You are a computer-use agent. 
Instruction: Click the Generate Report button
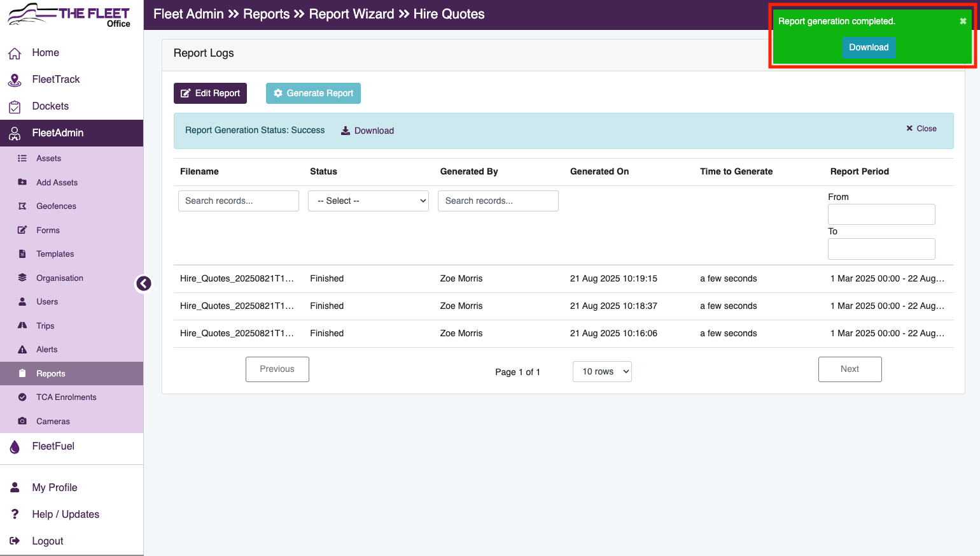click(x=313, y=93)
